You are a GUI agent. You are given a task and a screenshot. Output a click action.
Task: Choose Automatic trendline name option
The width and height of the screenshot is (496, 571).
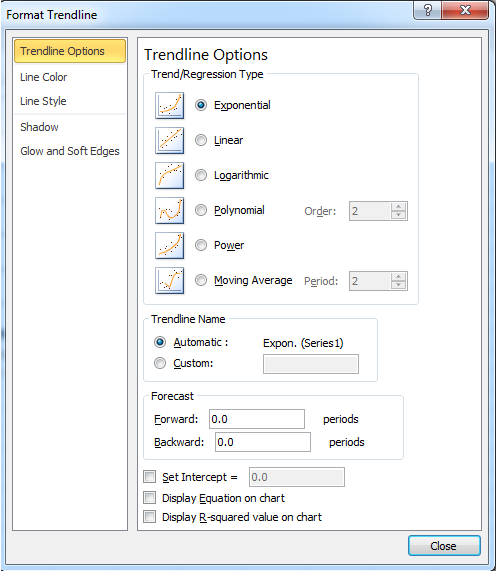pyautogui.click(x=160, y=342)
